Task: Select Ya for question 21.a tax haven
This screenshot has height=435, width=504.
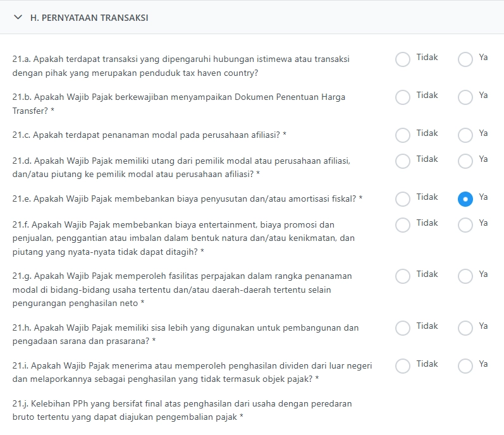Action: [465, 59]
